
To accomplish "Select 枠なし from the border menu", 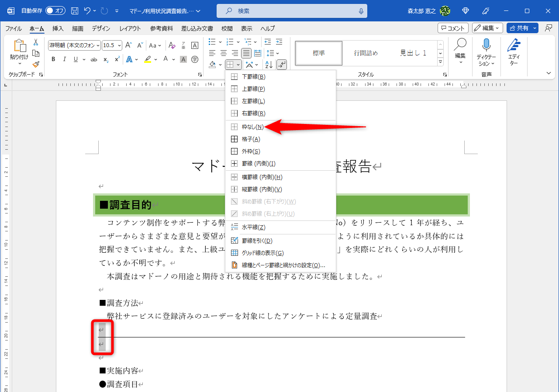I will point(253,127).
